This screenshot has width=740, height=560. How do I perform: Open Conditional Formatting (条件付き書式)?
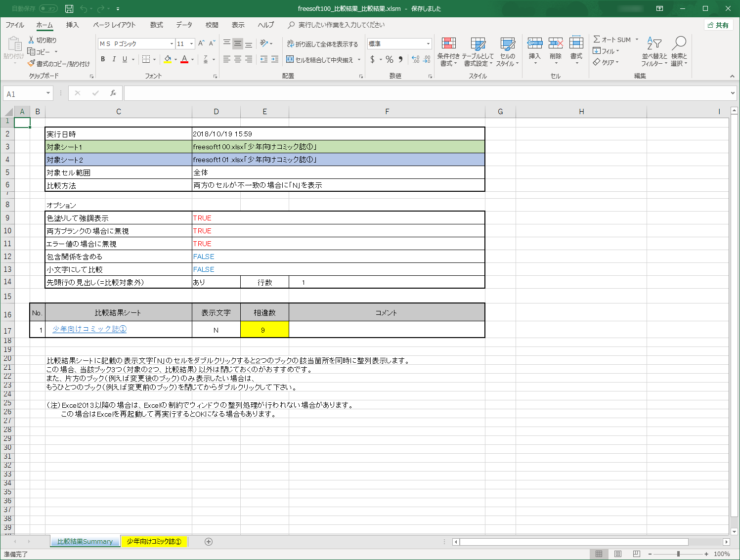[x=448, y=51]
